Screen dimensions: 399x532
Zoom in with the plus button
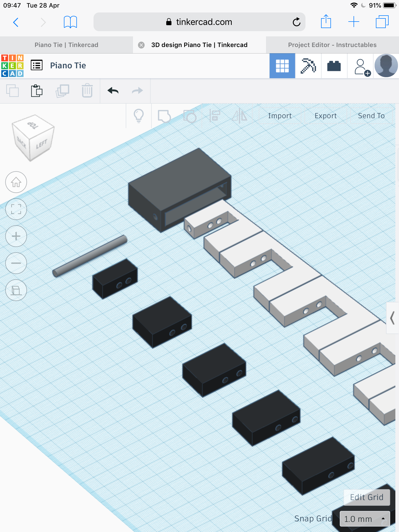(x=16, y=236)
